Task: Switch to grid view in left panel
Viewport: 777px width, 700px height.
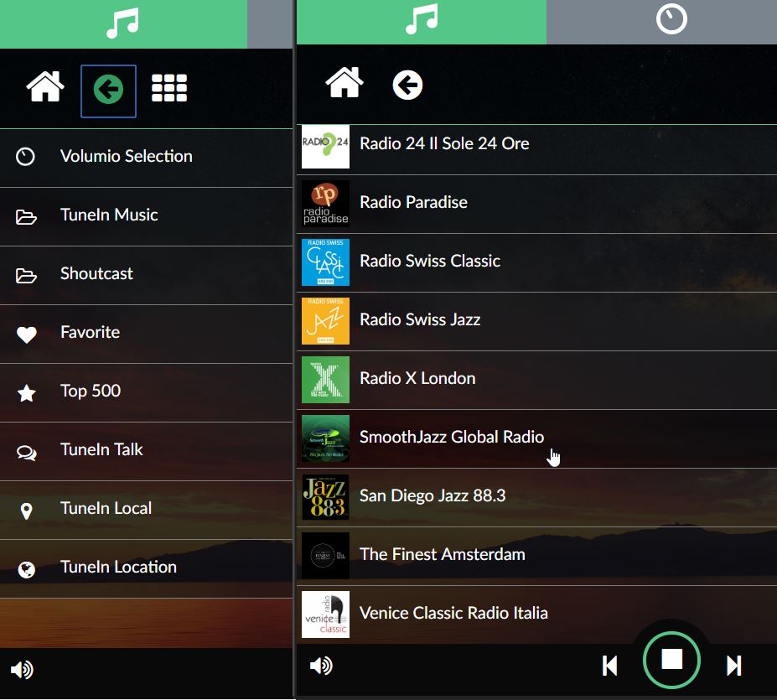Action: click(x=169, y=88)
